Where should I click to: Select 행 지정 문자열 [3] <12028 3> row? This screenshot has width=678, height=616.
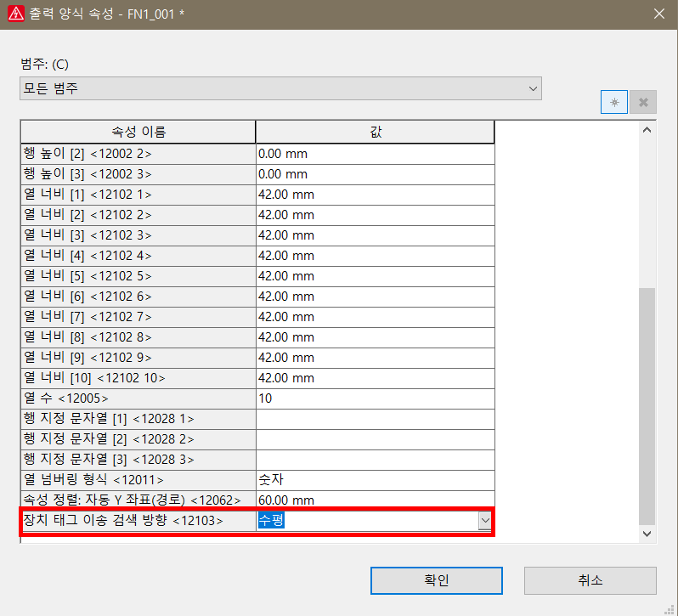pyautogui.click(x=257, y=460)
